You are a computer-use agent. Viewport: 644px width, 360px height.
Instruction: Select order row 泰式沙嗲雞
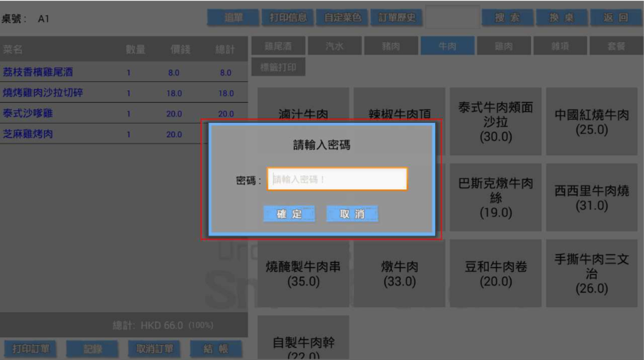(x=124, y=113)
